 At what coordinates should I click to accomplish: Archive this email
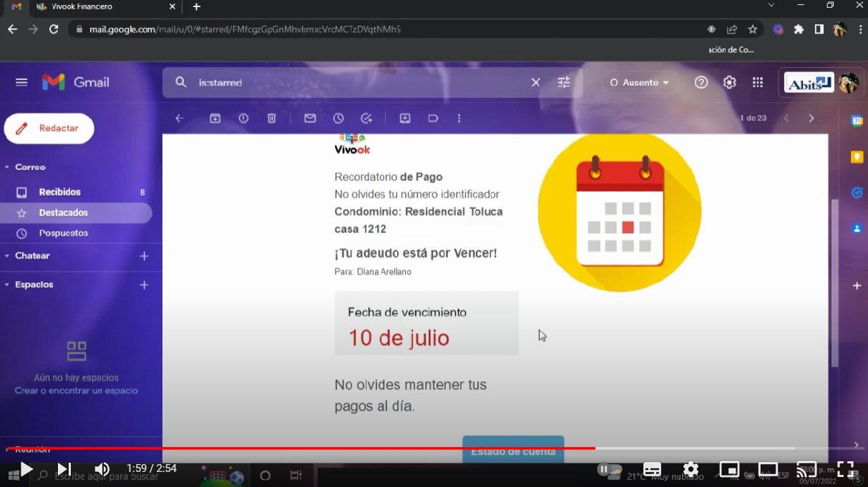(215, 119)
